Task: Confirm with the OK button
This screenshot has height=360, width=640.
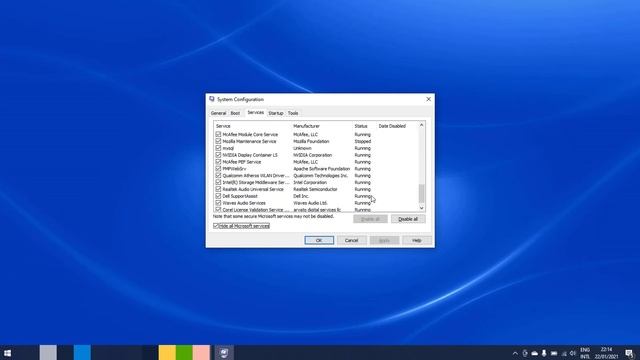Action: pyautogui.click(x=319, y=240)
